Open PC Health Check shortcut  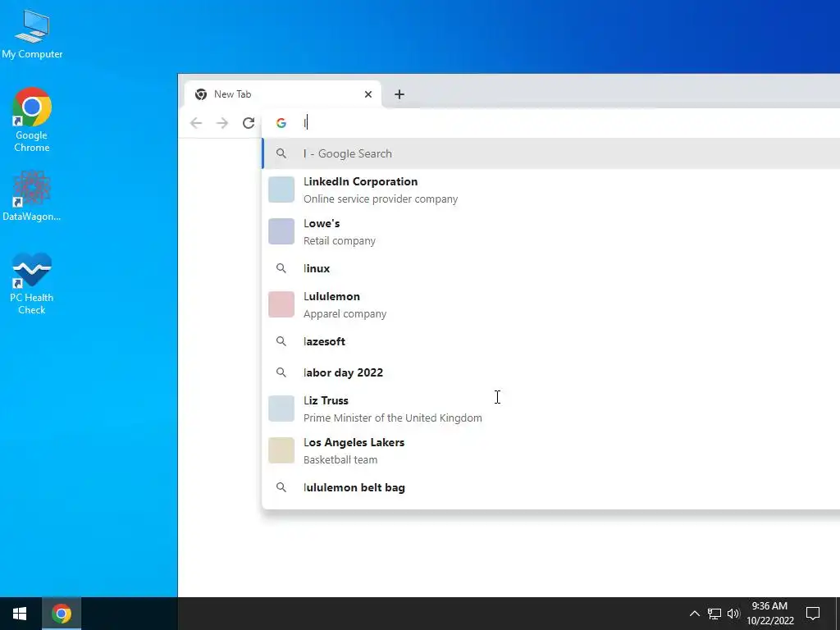32,283
